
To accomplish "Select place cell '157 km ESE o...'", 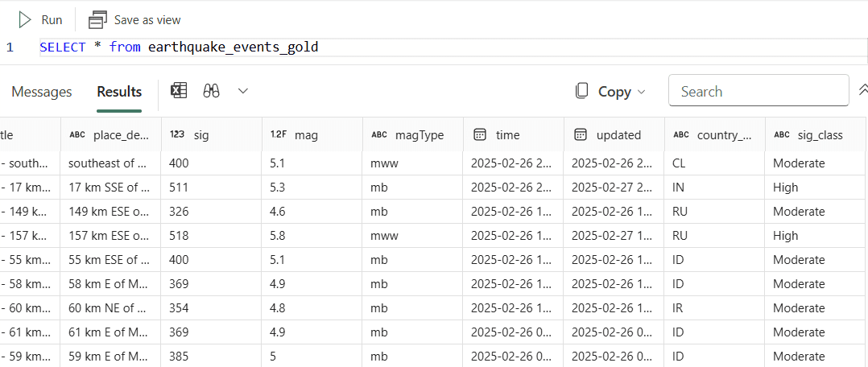I will [111, 236].
